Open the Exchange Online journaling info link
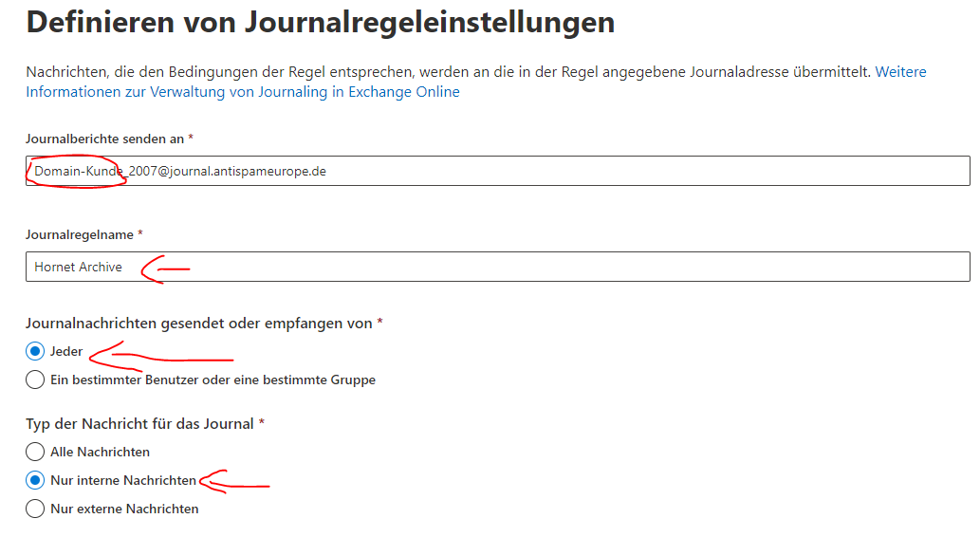Image resolution: width=980 pixels, height=537 pixels. coord(242,92)
